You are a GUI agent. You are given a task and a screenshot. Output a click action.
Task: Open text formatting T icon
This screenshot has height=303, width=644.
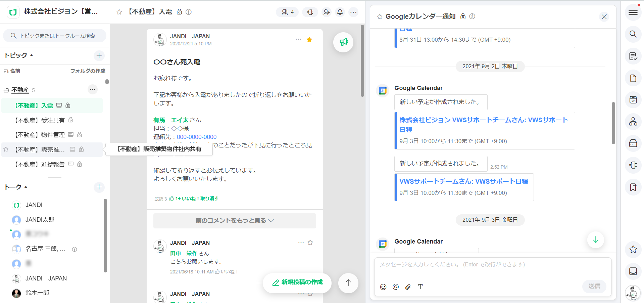[420, 287]
